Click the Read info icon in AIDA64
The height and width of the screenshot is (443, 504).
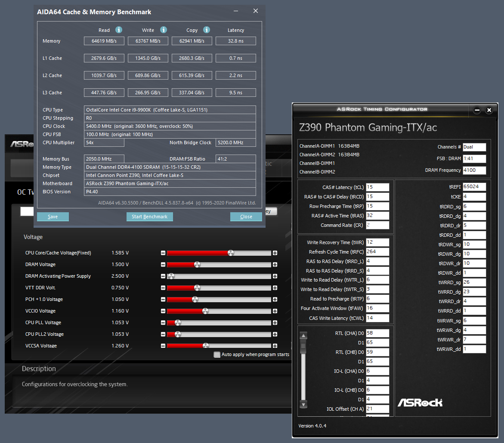(119, 30)
